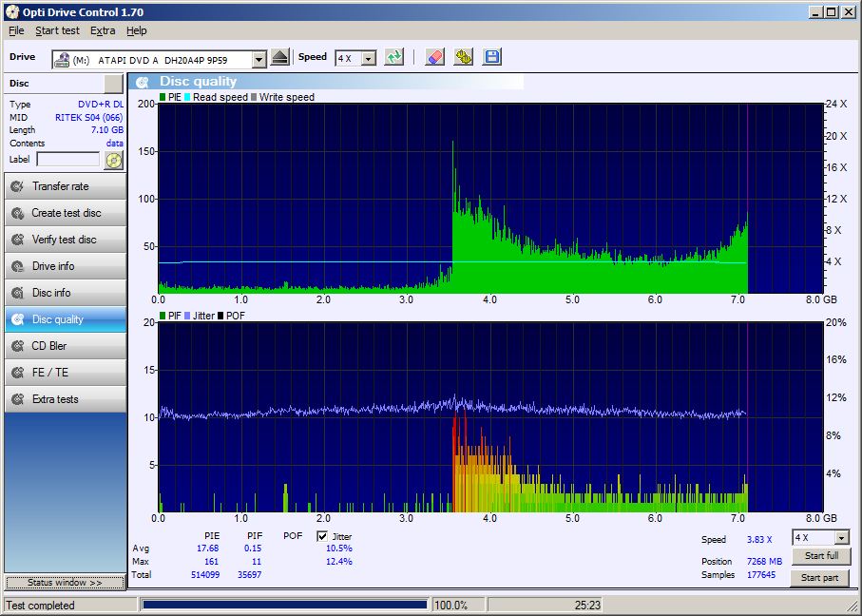This screenshot has width=862, height=616.
Task: Switch to Transfer rate panel
Action: point(66,186)
